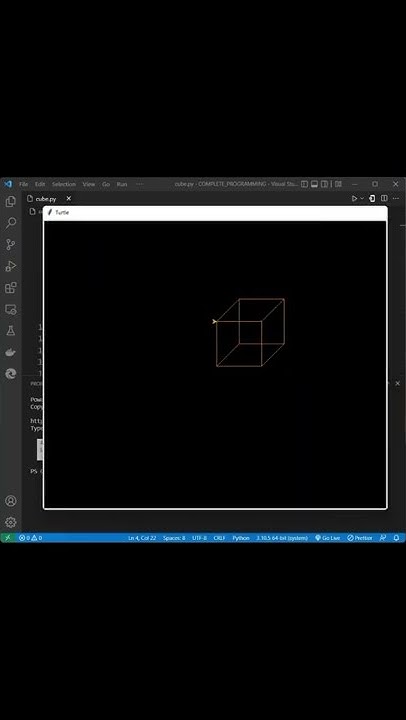Close the cube.py tab
This screenshot has width=406, height=720.
pyautogui.click(x=68, y=198)
